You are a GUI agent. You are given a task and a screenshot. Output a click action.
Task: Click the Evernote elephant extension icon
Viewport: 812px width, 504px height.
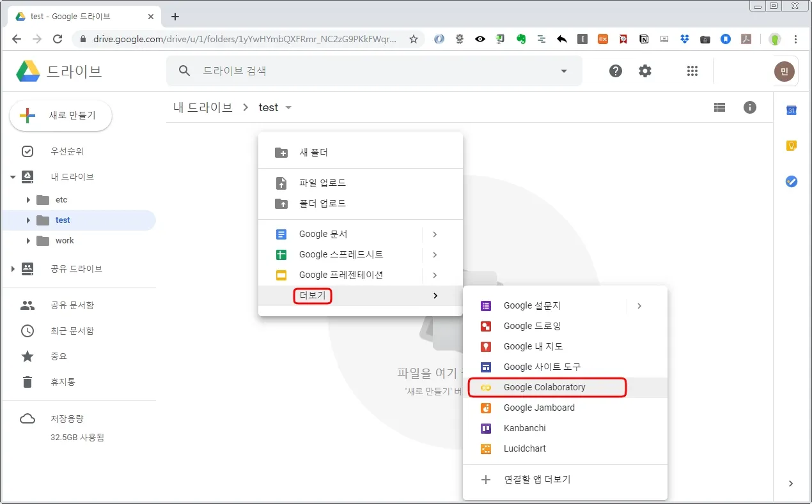pyautogui.click(x=521, y=39)
